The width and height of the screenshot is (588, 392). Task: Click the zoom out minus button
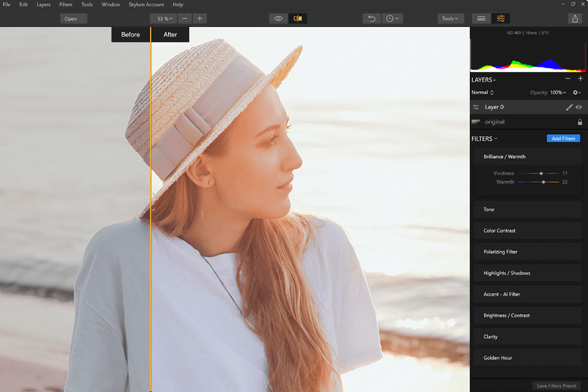(x=185, y=18)
